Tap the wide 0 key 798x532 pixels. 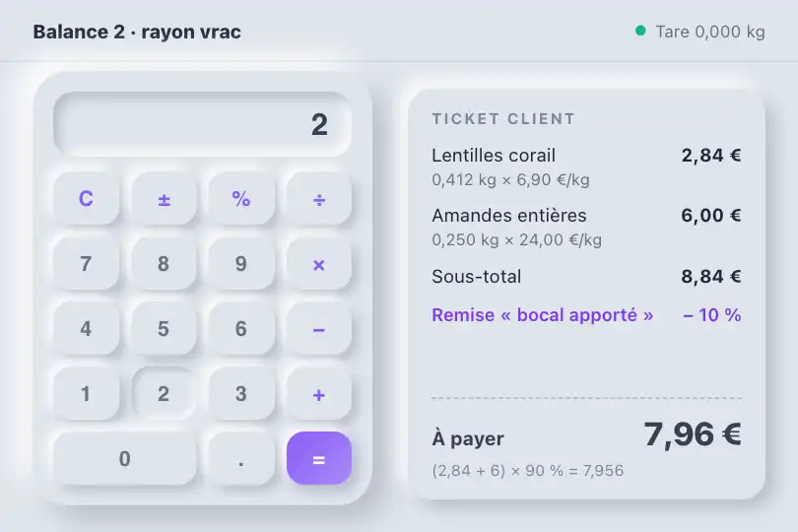[125, 459]
